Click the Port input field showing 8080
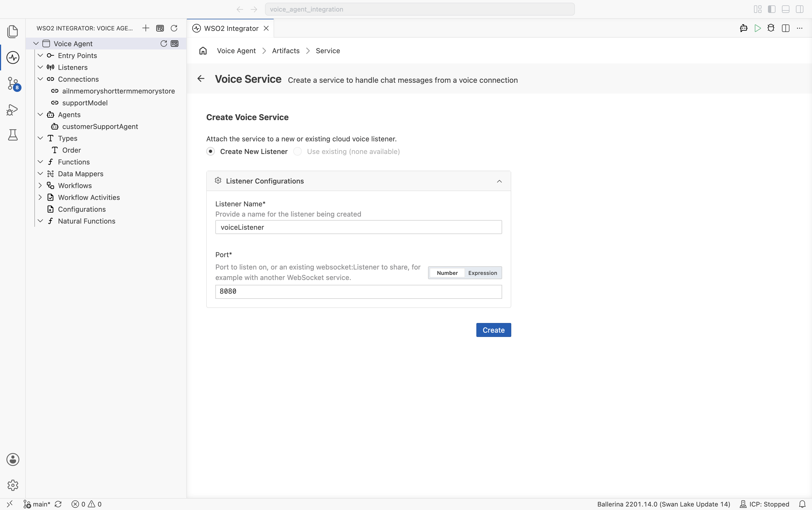This screenshot has width=812, height=510. coord(358,292)
